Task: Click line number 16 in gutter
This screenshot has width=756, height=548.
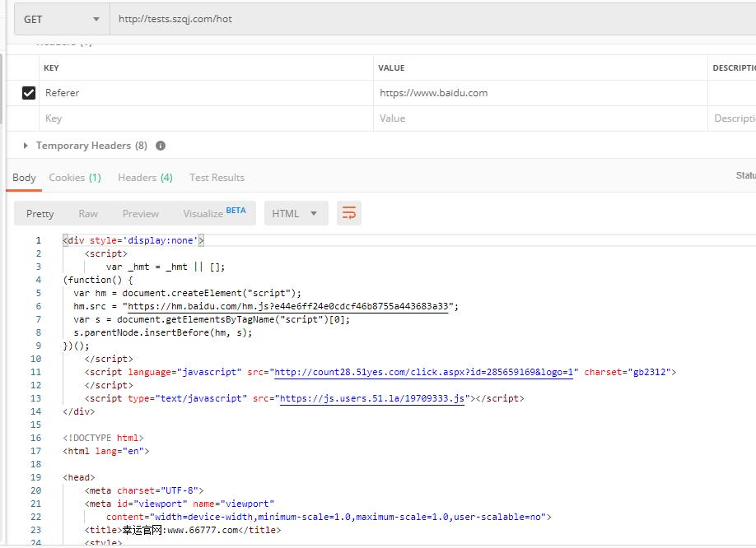Action: click(35, 439)
